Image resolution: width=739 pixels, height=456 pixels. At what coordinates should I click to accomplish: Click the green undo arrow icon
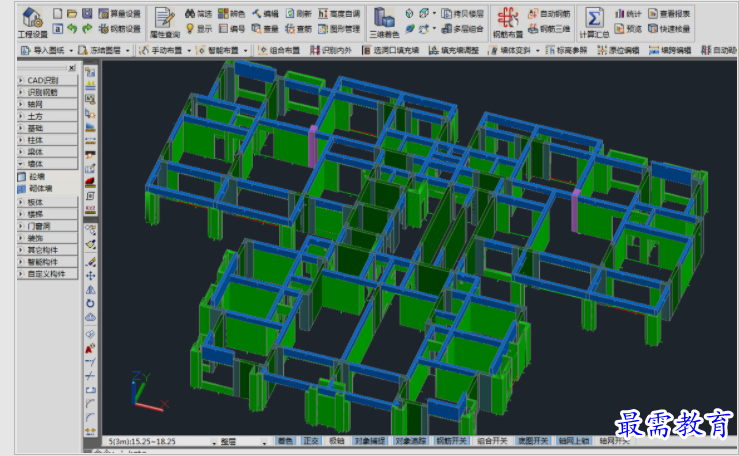[72, 29]
